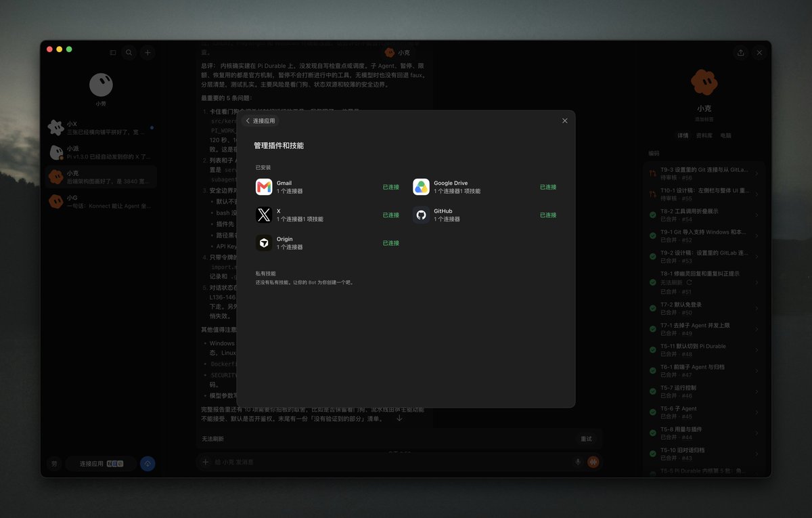Click the 重试 retry button
812x518 pixels.
coord(586,439)
